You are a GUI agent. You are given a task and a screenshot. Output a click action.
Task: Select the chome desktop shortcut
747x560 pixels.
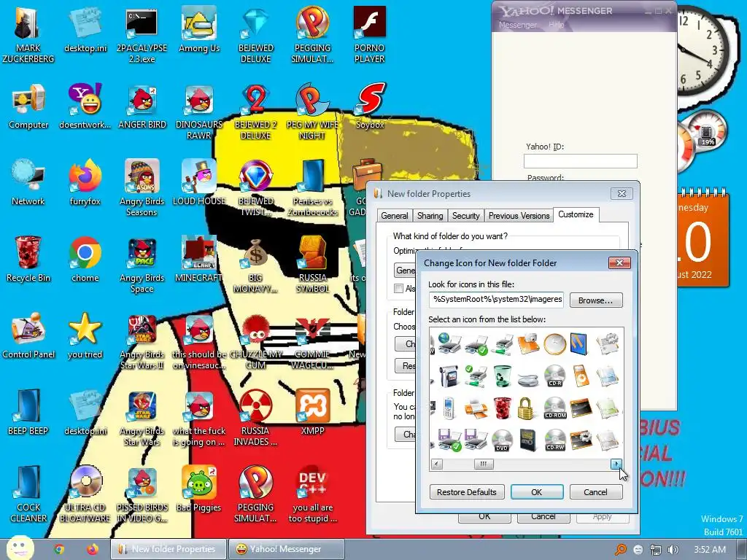85,260
